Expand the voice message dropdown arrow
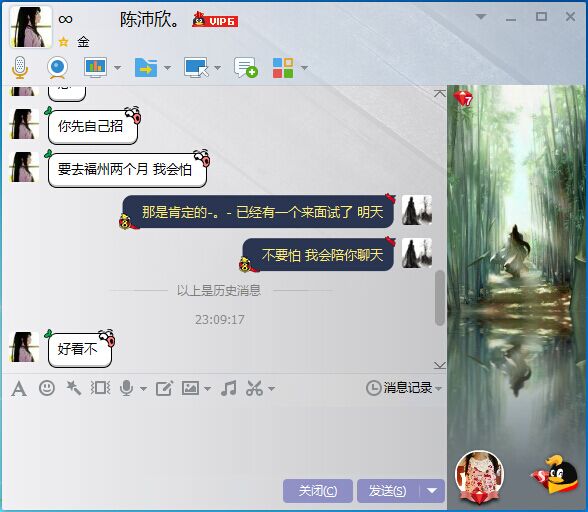 pyautogui.click(x=143, y=389)
